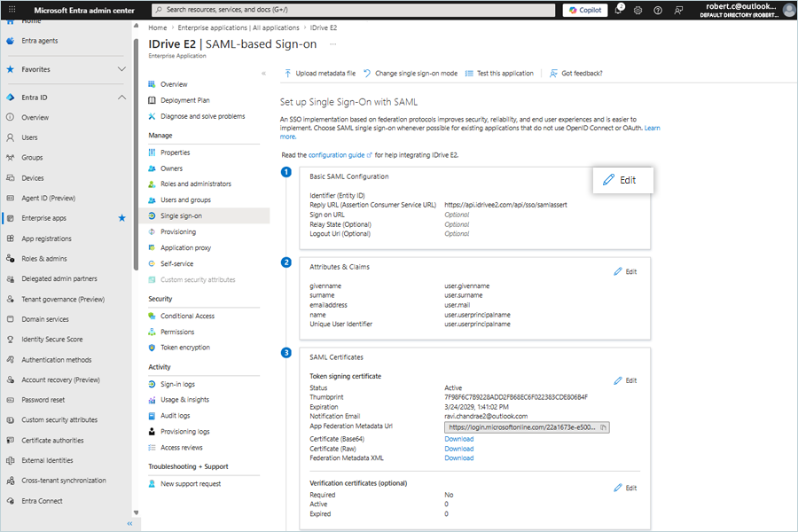Open the Provisioning page

click(x=178, y=231)
